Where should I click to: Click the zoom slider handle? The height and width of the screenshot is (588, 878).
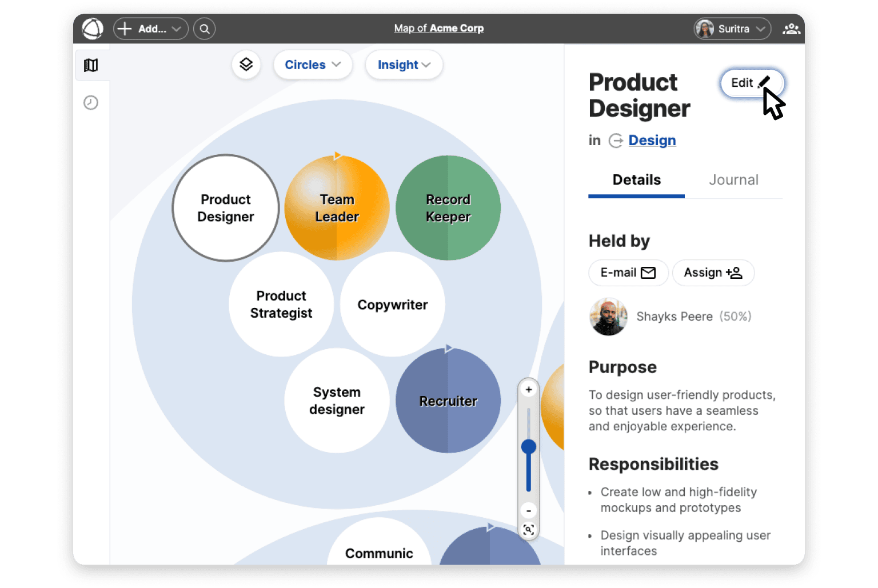[529, 446]
